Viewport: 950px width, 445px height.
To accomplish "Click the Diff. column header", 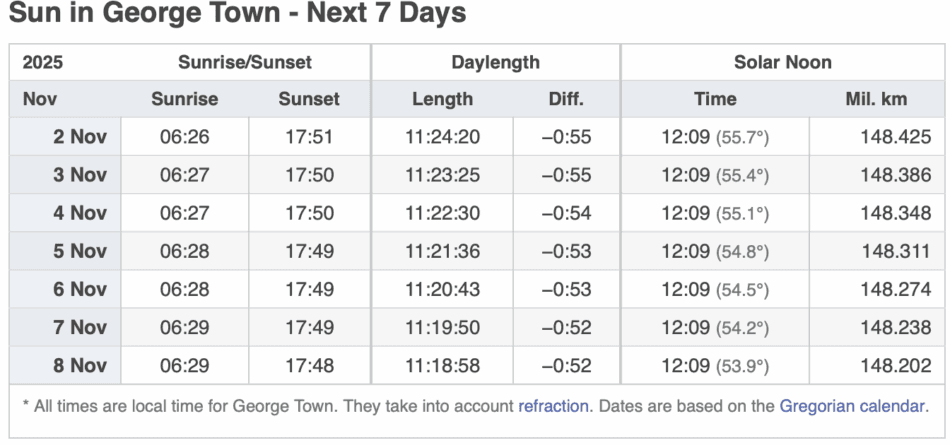I will (566, 99).
